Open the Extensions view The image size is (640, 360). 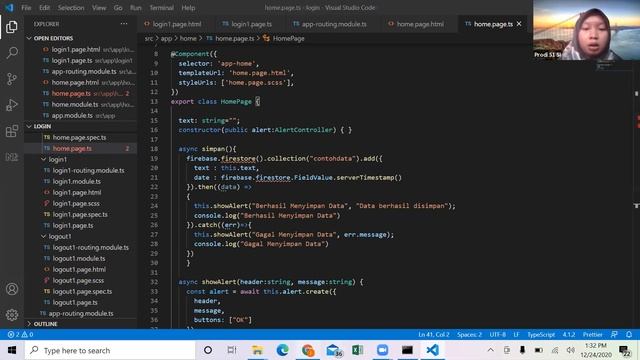tap(12, 131)
